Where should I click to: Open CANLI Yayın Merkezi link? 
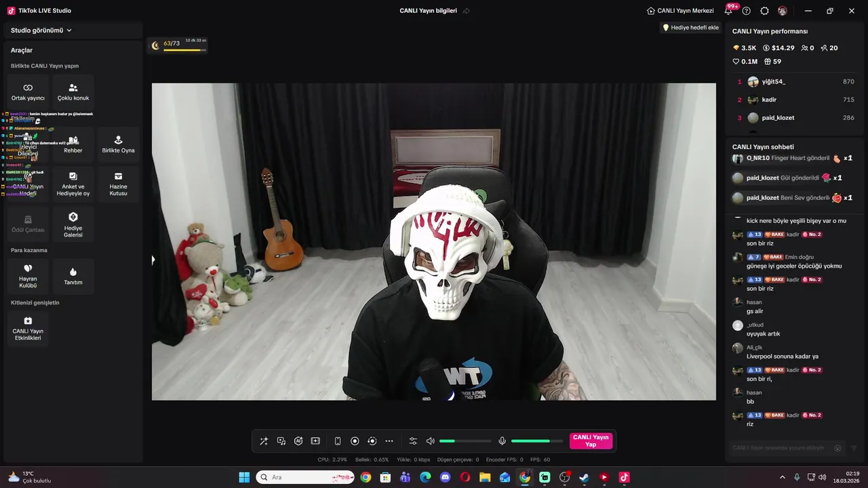point(680,11)
